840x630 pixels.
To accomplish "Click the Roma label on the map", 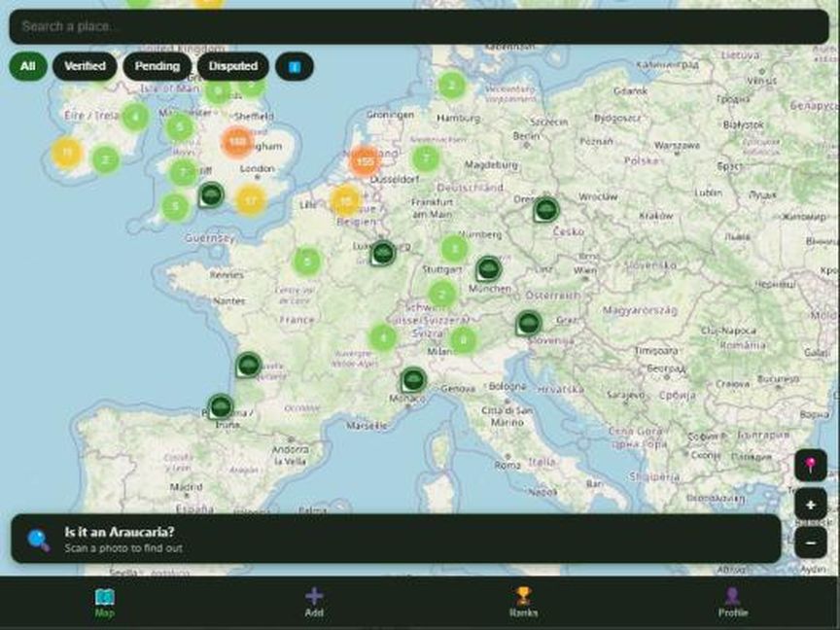I will tap(507, 465).
